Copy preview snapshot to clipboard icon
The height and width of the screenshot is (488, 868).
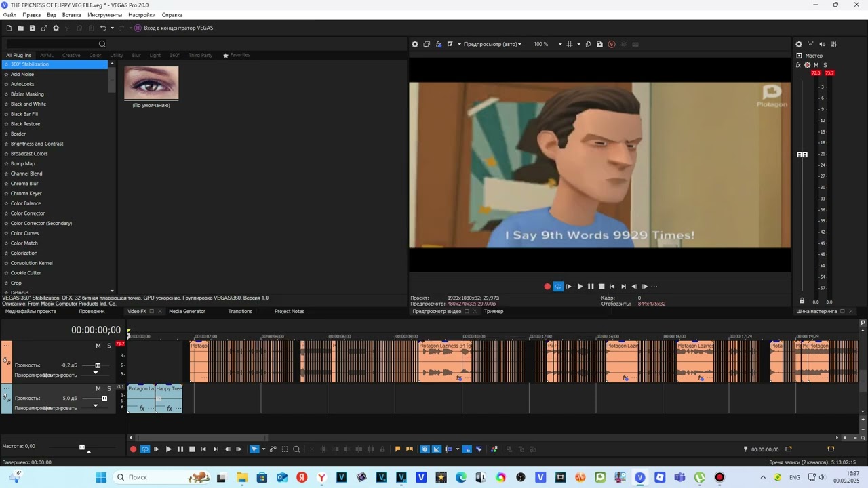click(588, 44)
